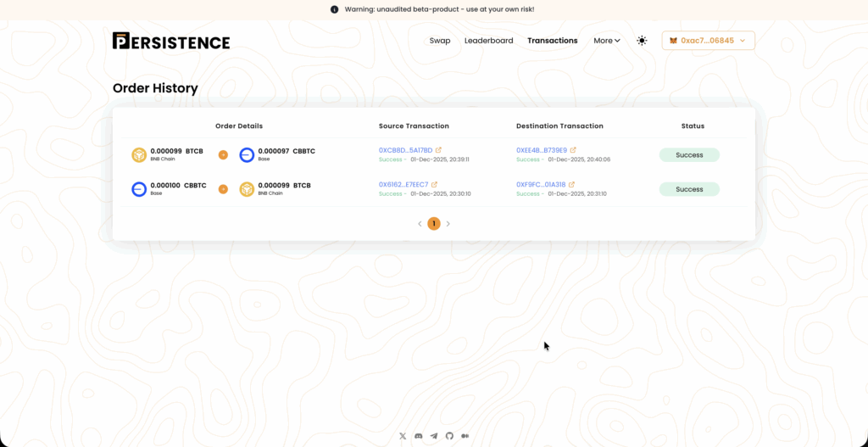The width and height of the screenshot is (868, 447).
Task: Click the Persistence logo
Action: (x=171, y=41)
